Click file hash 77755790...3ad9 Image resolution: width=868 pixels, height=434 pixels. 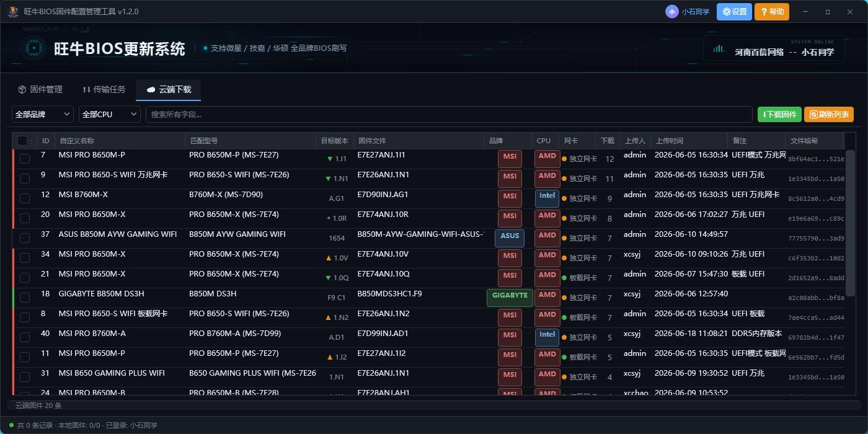816,239
